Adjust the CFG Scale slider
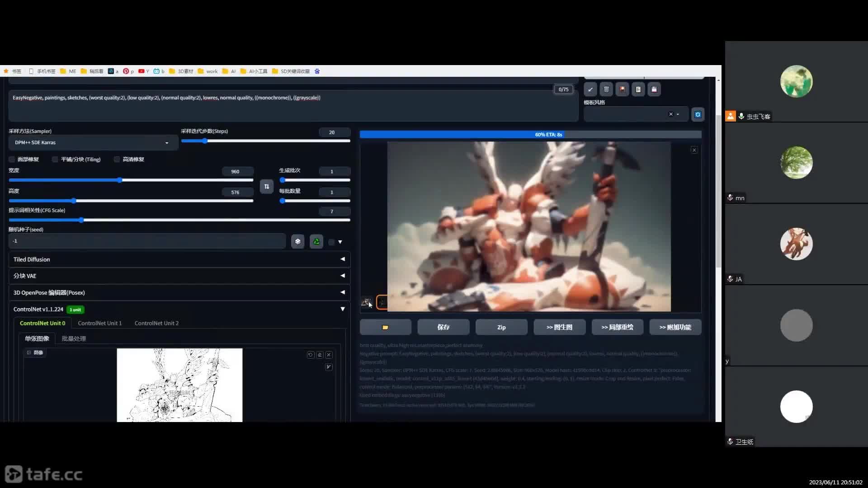The image size is (868, 488). (179, 220)
